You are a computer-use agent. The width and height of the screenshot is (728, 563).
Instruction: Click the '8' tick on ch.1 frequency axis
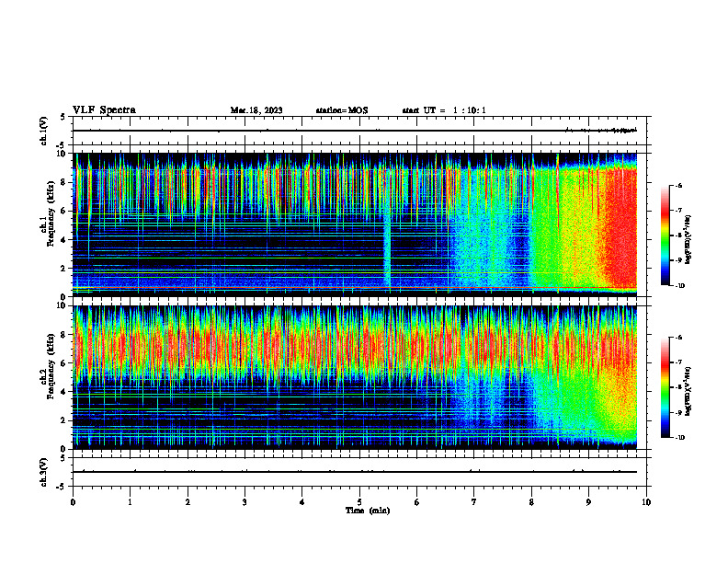pyautogui.click(x=63, y=182)
